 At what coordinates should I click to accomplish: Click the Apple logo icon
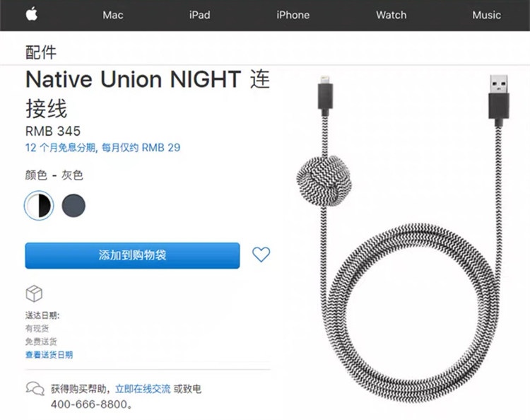pos(32,14)
